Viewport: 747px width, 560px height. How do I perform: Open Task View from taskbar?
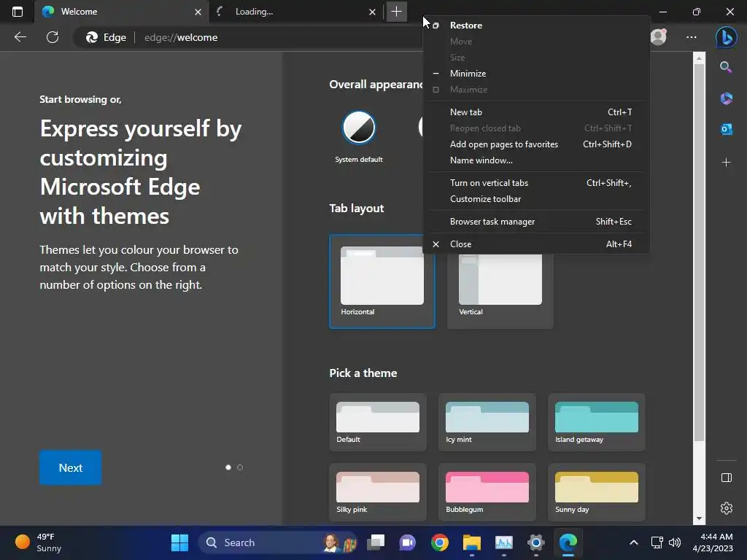click(x=376, y=542)
